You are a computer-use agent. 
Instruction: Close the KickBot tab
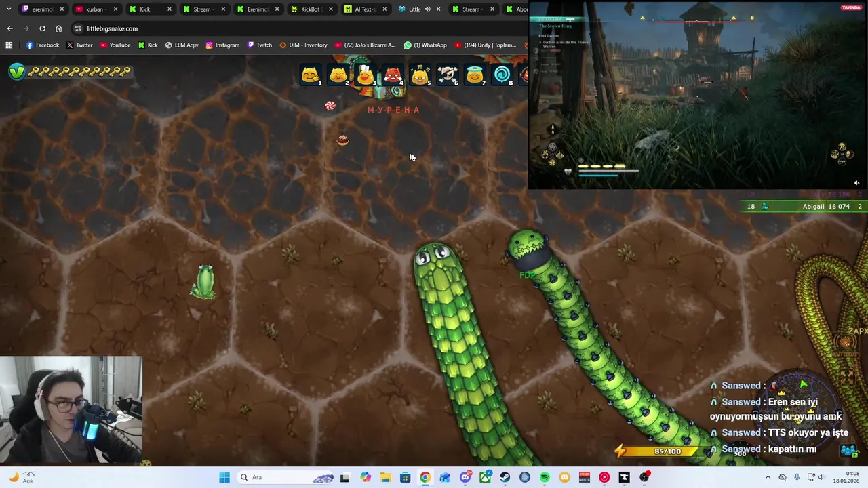tap(331, 9)
